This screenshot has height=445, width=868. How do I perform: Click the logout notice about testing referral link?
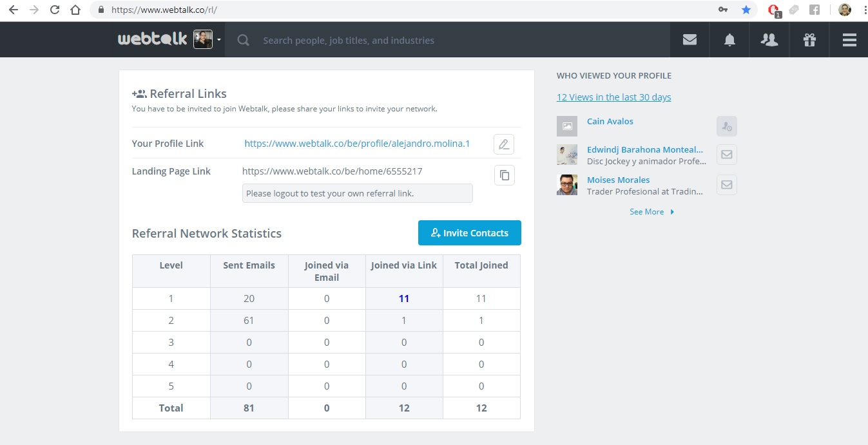pyautogui.click(x=358, y=193)
